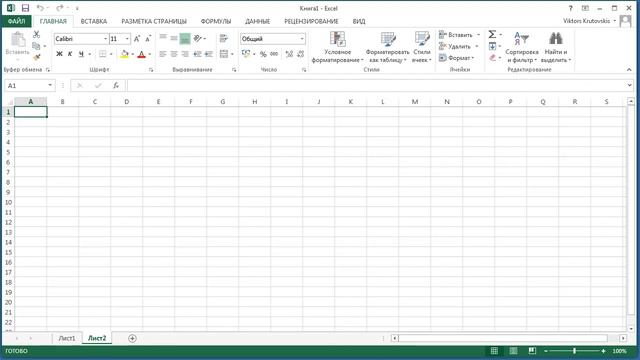This screenshot has width=640, height=360.
Task: Expand the Name Box dropdown arrow
Action: [x=50, y=85]
